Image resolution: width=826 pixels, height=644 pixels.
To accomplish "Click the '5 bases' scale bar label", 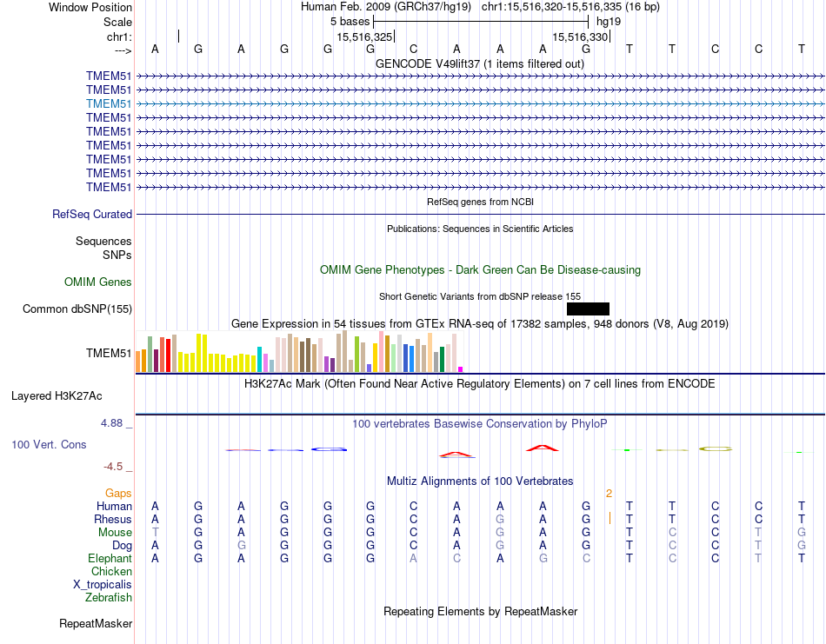I will (350, 22).
